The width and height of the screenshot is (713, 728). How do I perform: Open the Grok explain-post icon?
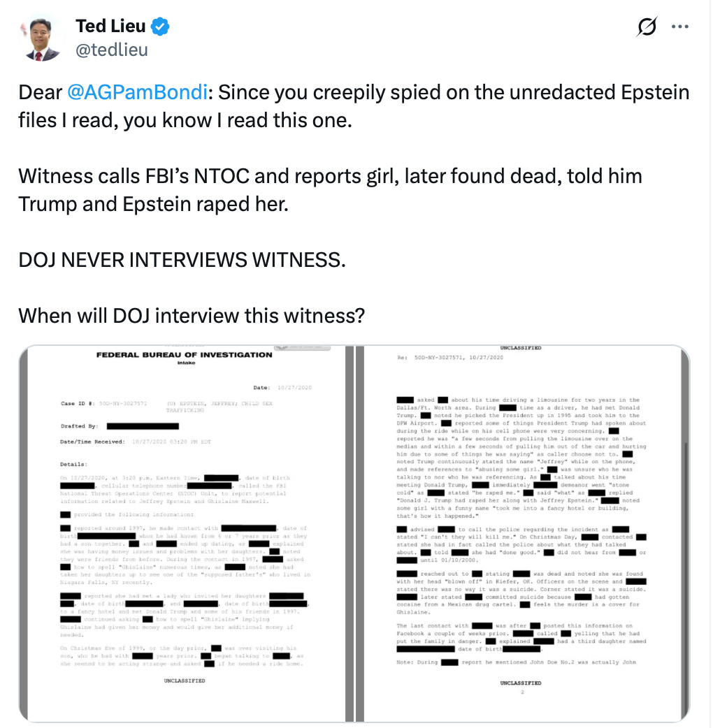[647, 27]
